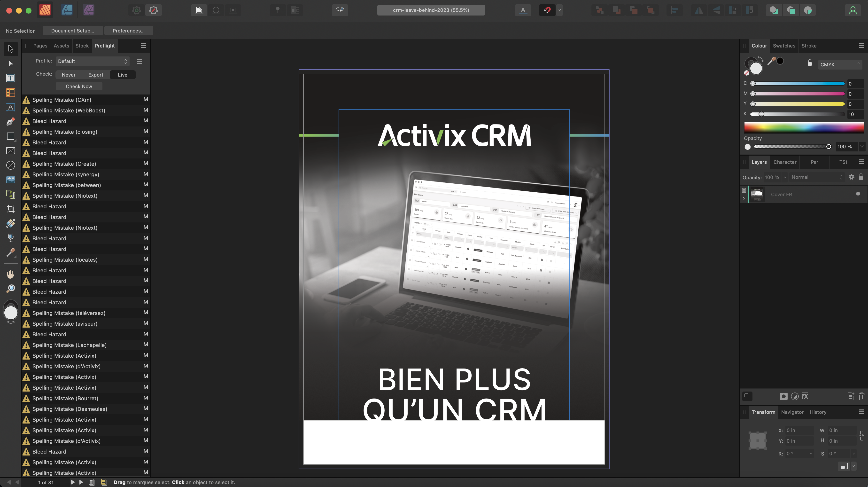Open Document Setup dialog
Viewport: 868px width, 487px height.
[x=72, y=31]
